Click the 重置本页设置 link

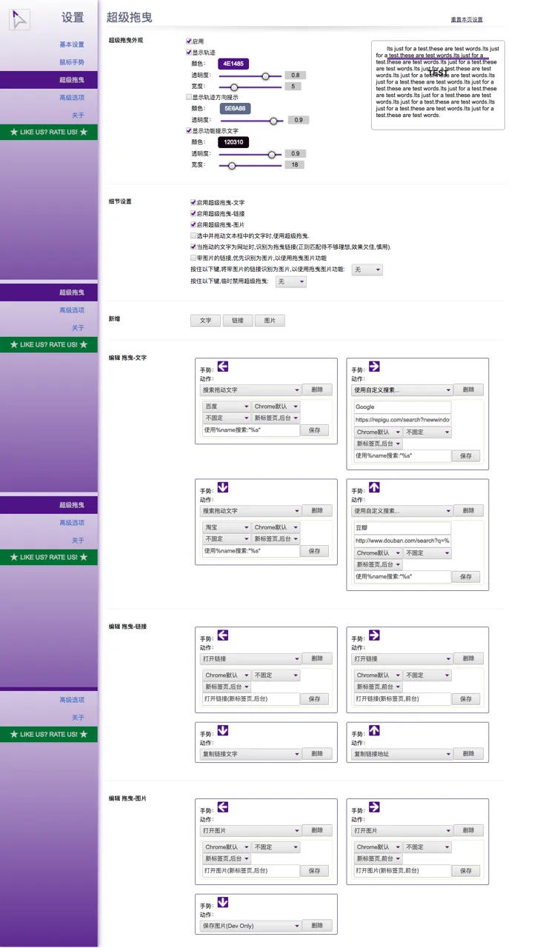click(467, 20)
